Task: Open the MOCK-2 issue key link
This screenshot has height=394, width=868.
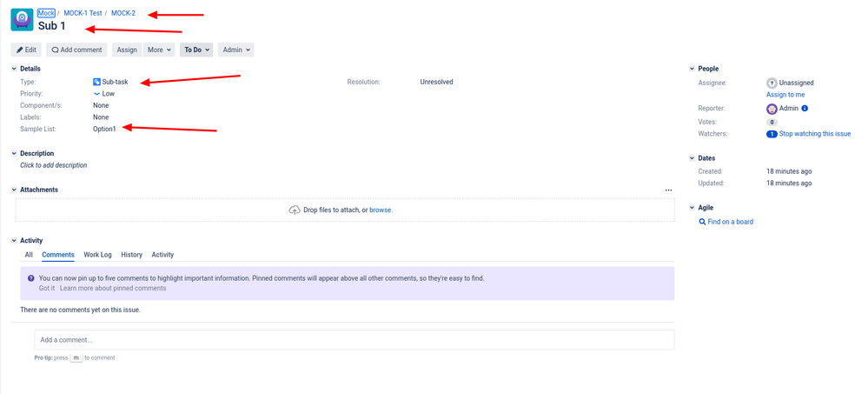Action: tap(123, 13)
